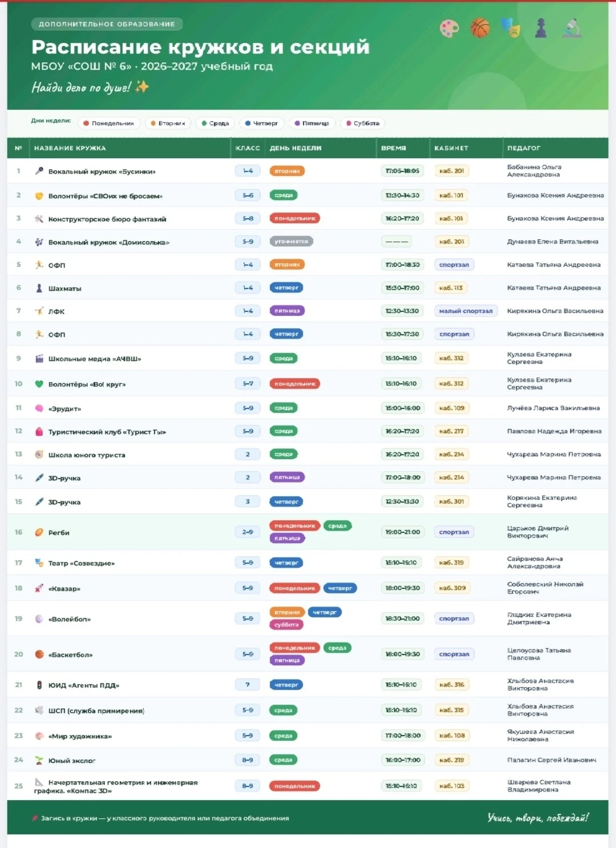This screenshot has width=616, height=848.
Task: Click the «суббота» chip in the Волейбол row
Action: [x=286, y=625]
